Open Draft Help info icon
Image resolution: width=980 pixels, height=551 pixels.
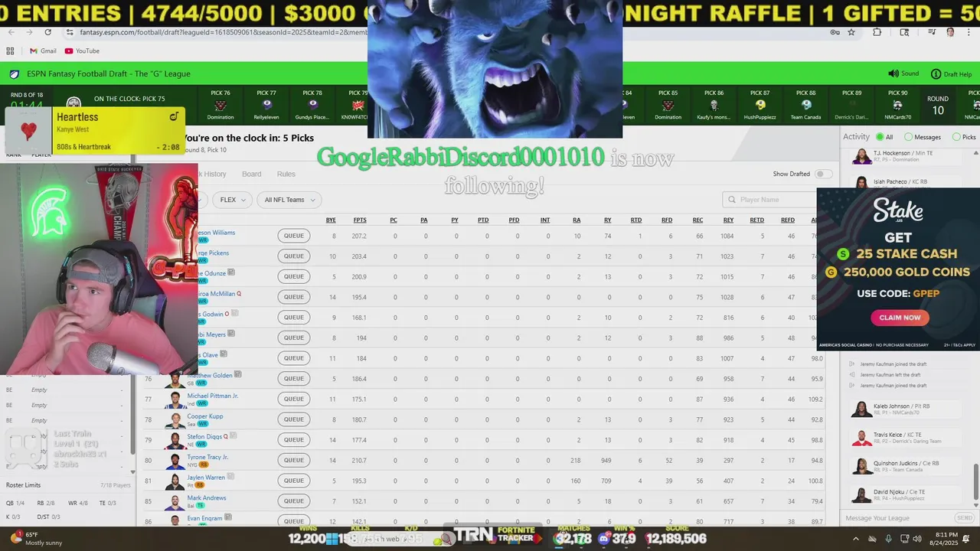pos(936,73)
